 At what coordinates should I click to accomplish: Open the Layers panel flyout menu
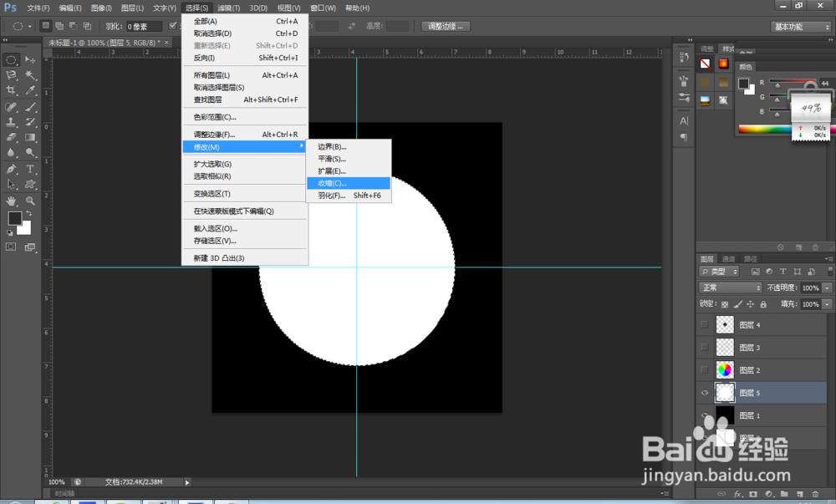[x=828, y=259]
